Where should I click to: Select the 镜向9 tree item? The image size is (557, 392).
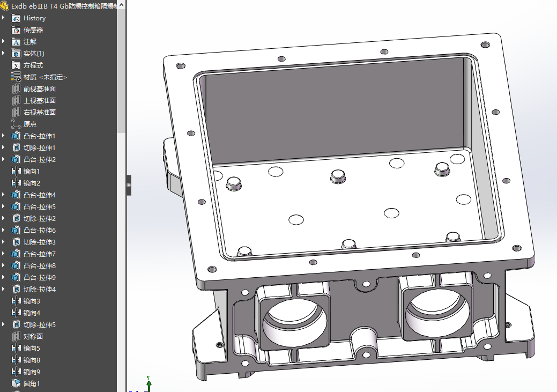(32, 372)
